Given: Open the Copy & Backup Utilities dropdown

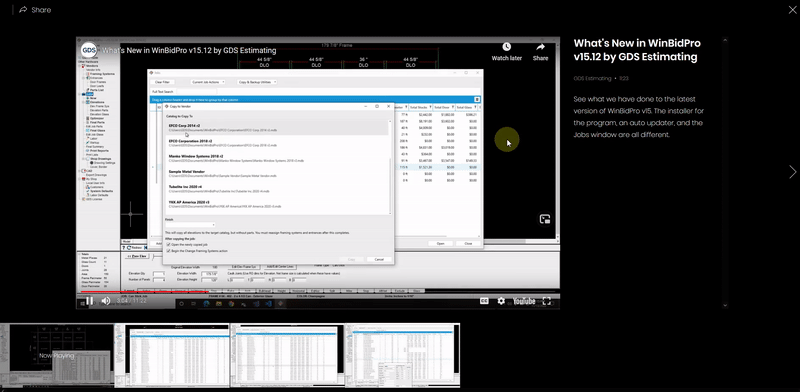Looking at the screenshot, I should tap(257, 82).
